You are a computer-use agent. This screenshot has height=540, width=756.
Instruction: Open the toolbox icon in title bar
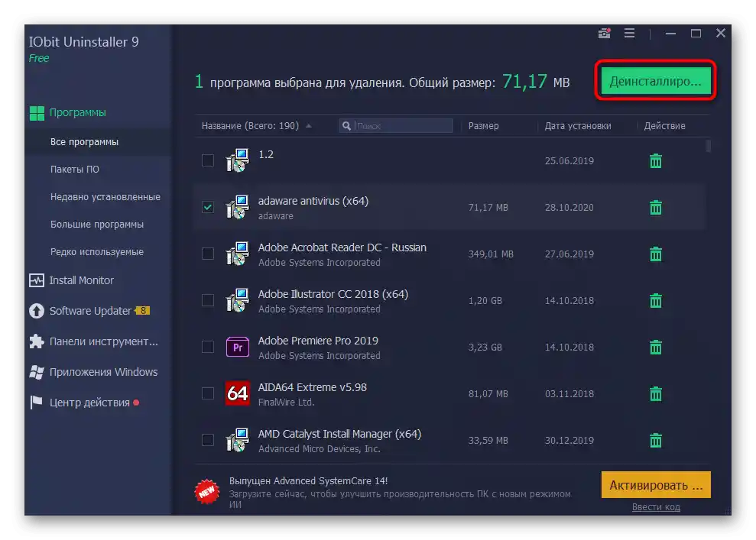[604, 34]
